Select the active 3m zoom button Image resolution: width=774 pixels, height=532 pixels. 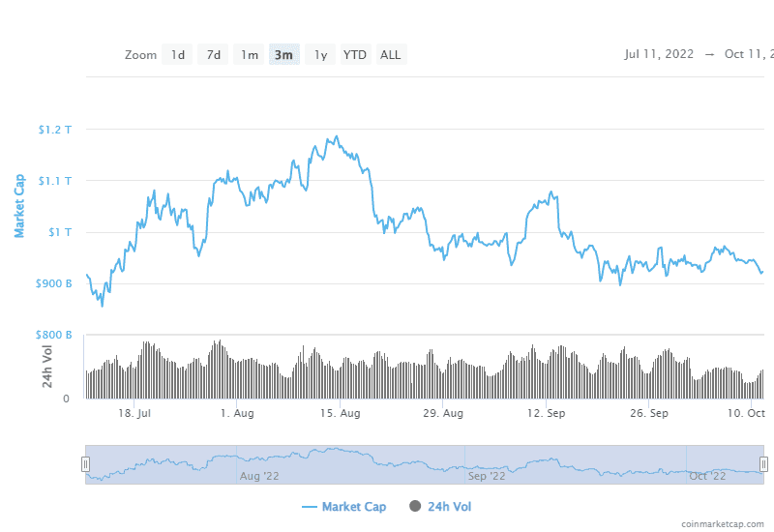[x=284, y=55]
